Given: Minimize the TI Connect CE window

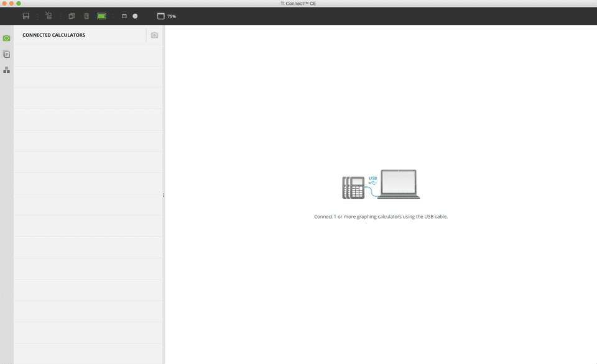Looking at the screenshot, I should click(x=11, y=4).
